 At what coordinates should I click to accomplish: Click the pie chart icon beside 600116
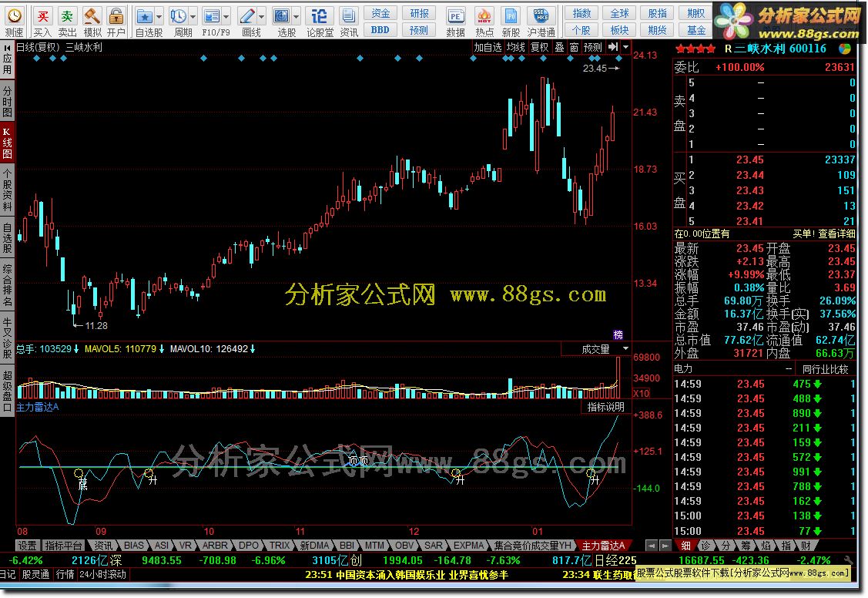coord(845,49)
